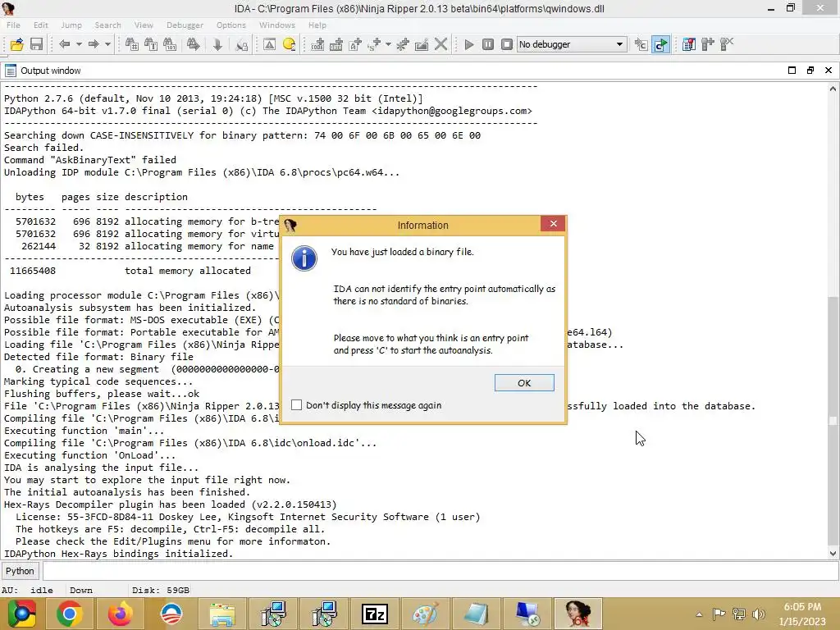Image resolution: width=840 pixels, height=630 pixels.
Task: Pause process with the pause button
Action: coord(488,44)
